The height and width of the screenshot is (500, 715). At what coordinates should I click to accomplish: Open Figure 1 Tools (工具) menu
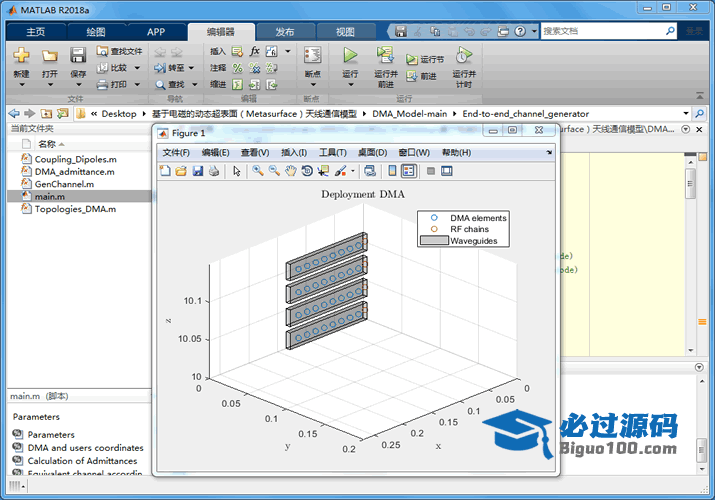(333, 153)
